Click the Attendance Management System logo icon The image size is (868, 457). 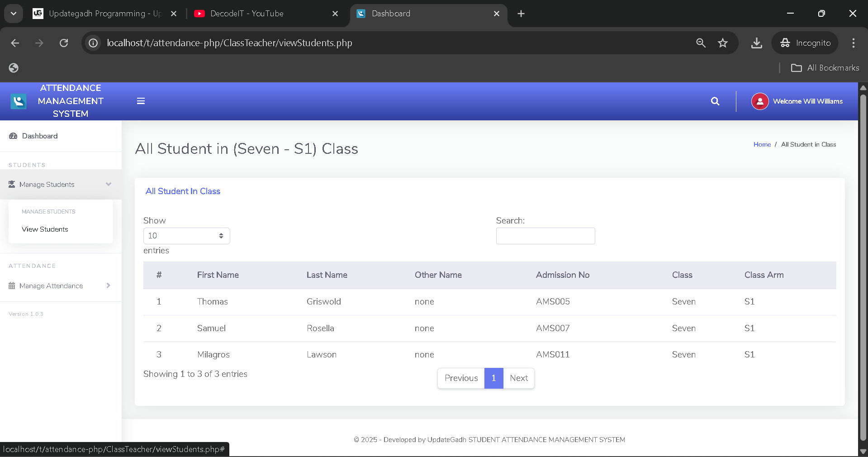point(18,101)
